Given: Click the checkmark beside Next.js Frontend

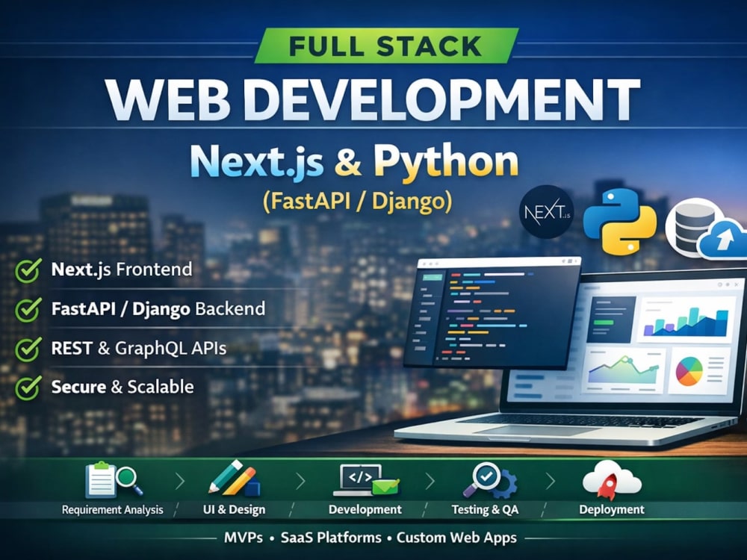Looking at the screenshot, I should pos(28,270).
